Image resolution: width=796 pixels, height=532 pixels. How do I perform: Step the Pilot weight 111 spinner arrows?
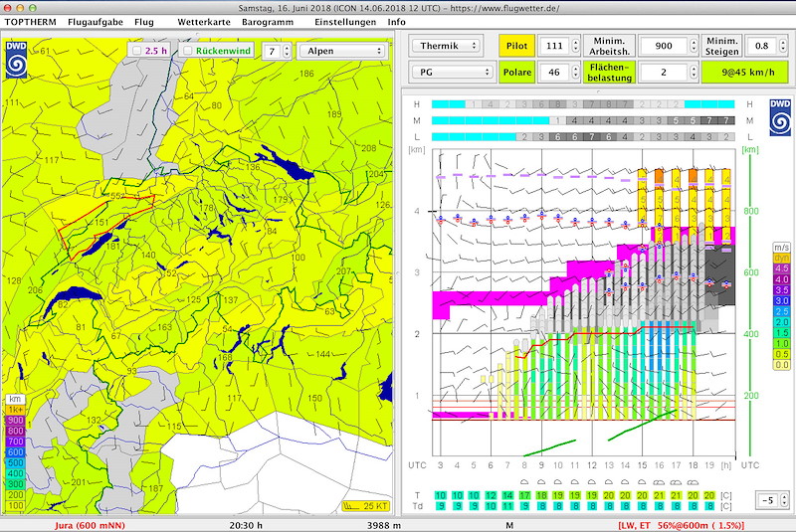pos(576,46)
